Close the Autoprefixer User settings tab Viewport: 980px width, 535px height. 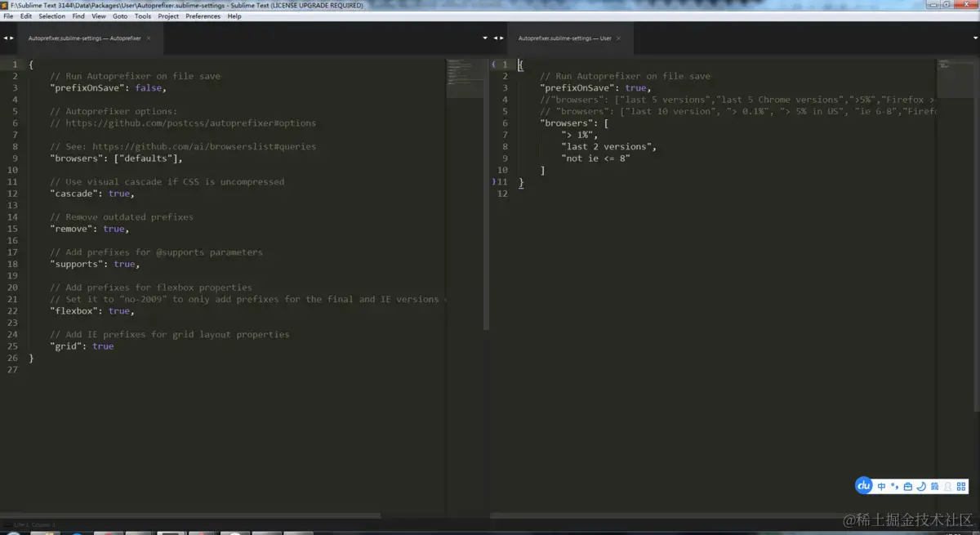point(619,38)
